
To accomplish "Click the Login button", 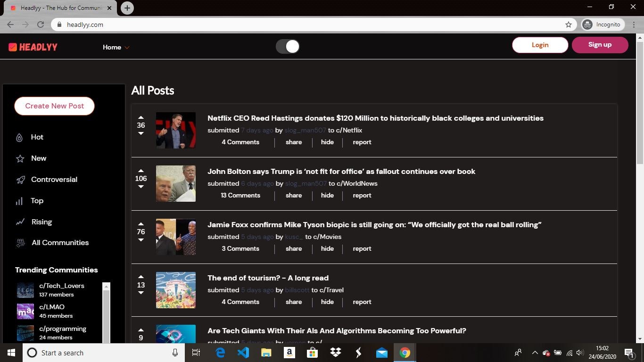I will point(540,45).
